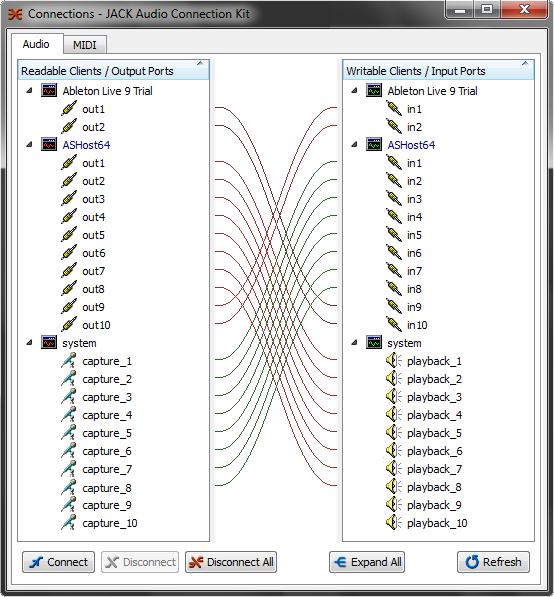Collapse the ASHost64 node in Writable Clients
This screenshot has height=597, width=554.
pos(354,145)
